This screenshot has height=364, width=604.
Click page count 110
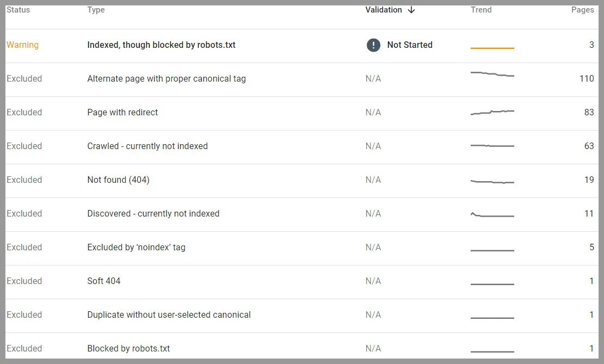click(x=587, y=78)
